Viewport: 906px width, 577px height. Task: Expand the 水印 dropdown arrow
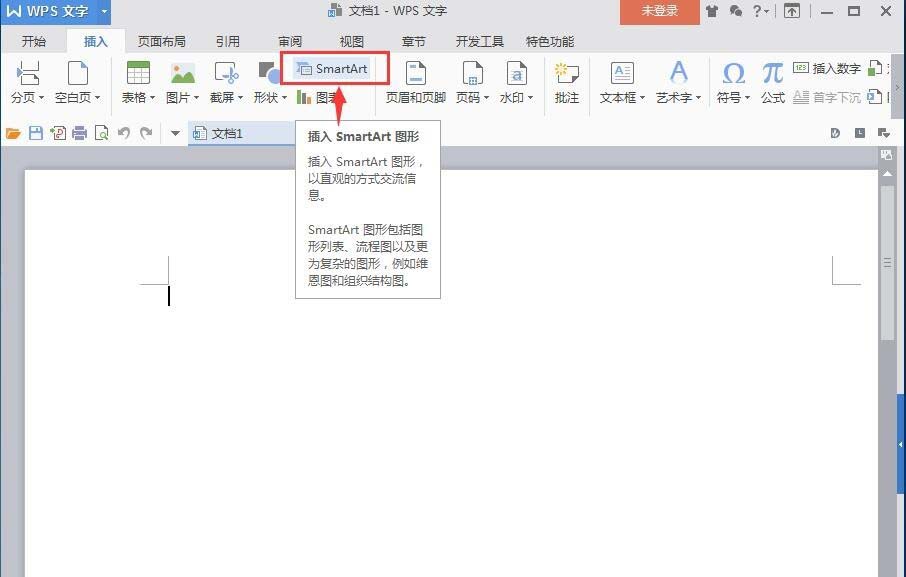530,98
